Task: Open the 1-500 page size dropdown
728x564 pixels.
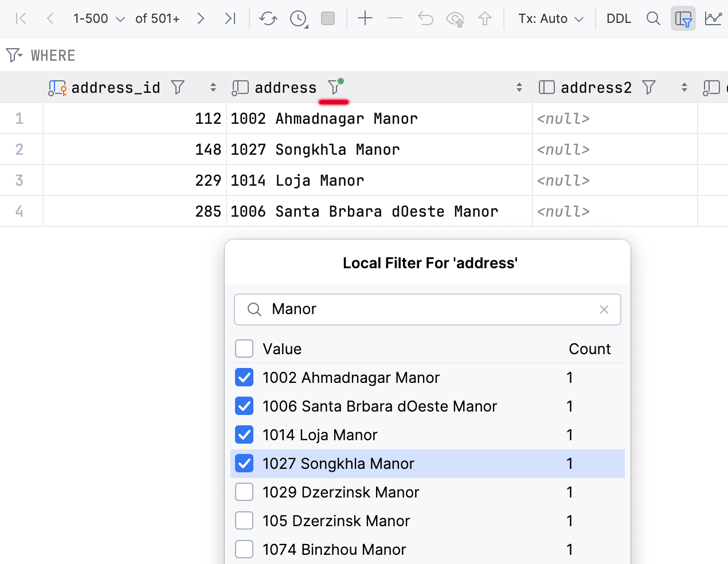Action: [x=99, y=19]
